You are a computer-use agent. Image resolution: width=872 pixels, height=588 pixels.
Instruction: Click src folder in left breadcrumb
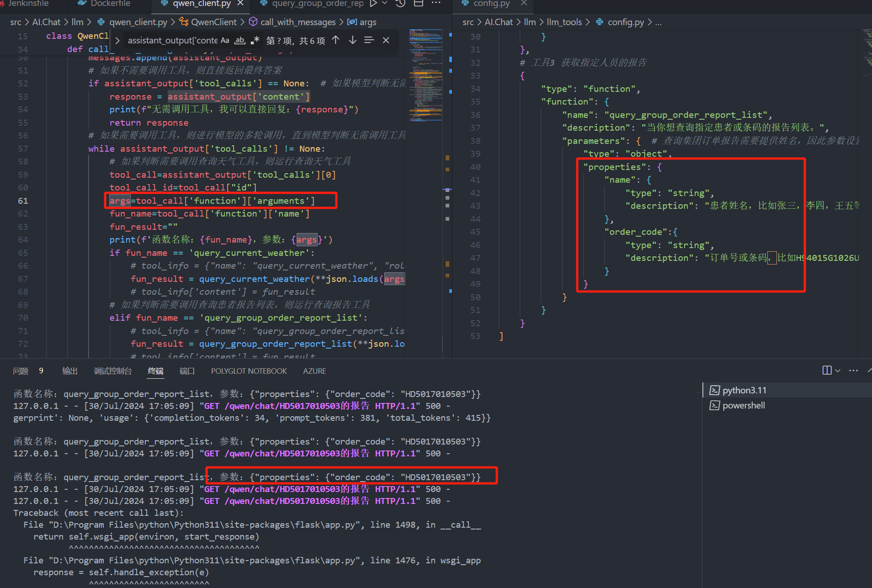point(16,22)
